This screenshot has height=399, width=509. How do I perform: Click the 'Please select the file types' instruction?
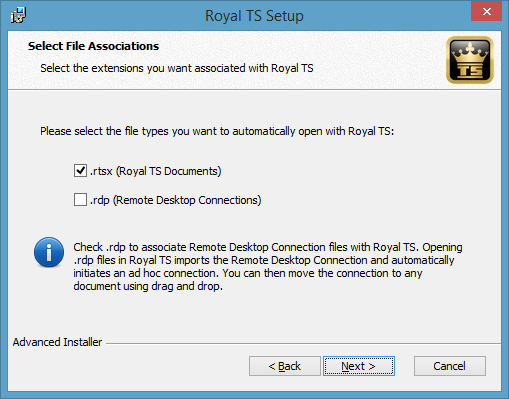pos(217,131)
